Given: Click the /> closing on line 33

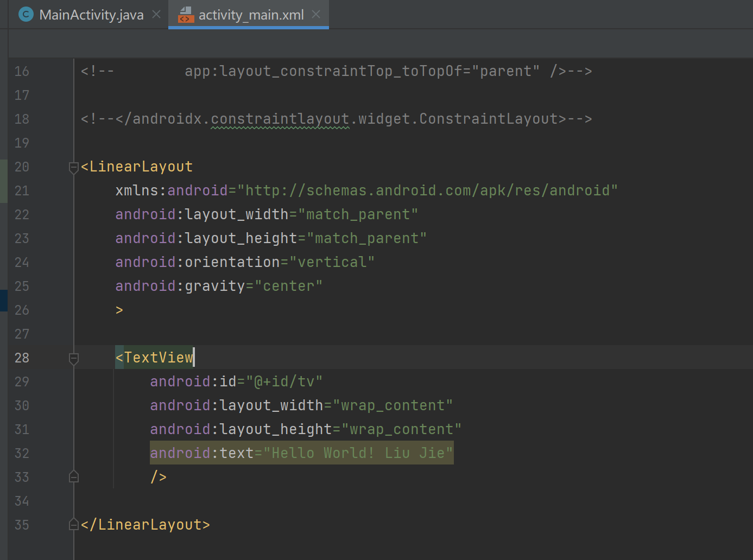Looking at the screenshot, I should 159,477.
